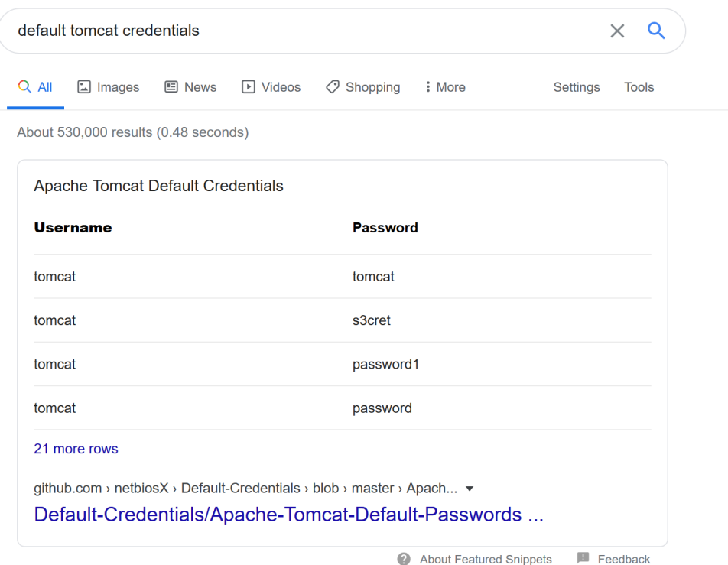
Task: Click the Images tab icon
Action: pyautogui.click(x=85, y=87)
